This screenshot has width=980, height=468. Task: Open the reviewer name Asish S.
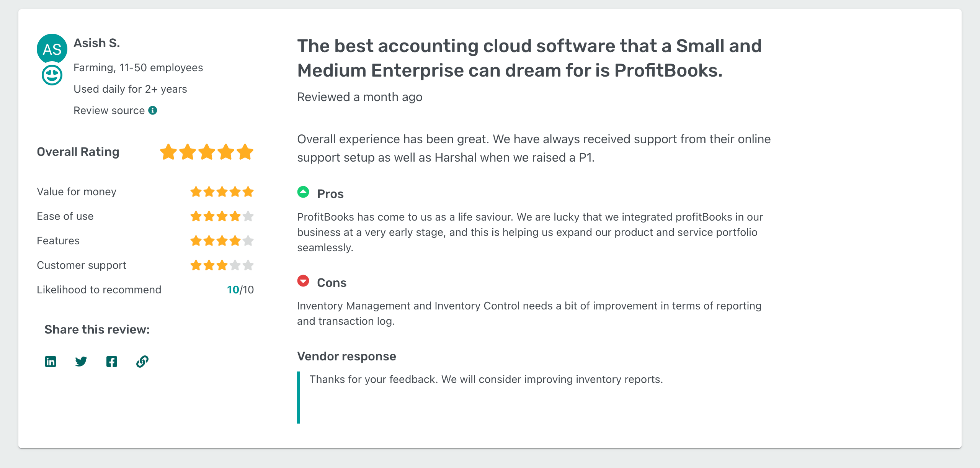pos(97,43)
